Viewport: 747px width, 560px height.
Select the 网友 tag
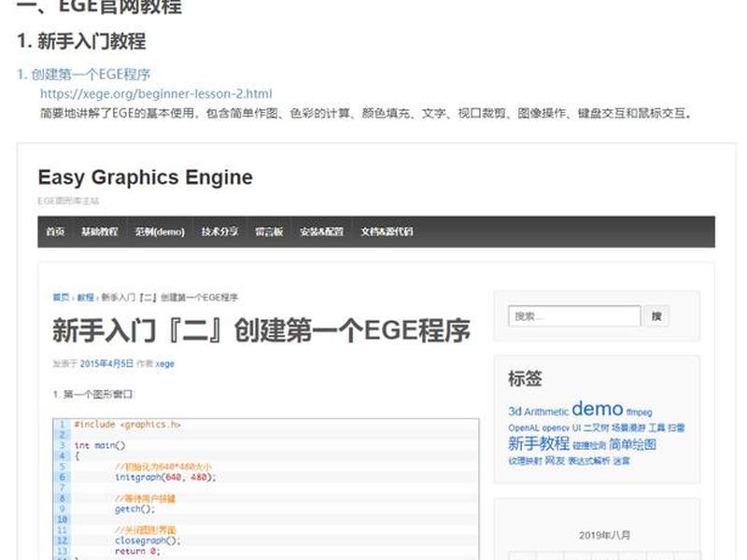555,460
